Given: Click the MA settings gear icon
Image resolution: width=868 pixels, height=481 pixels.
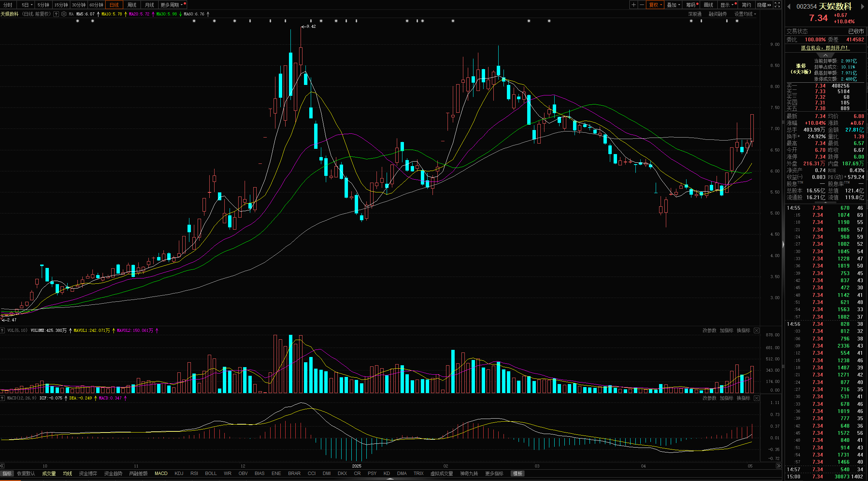Looking at the screenshot, I should point(64,14).
